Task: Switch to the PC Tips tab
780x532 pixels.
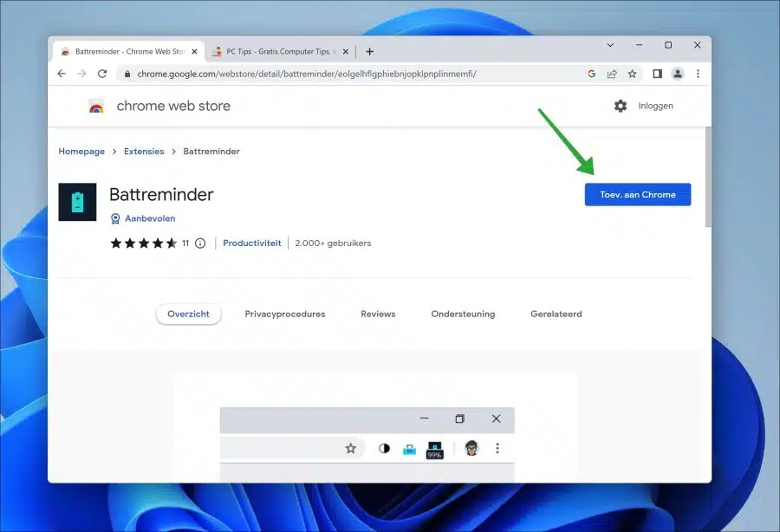Action: 280,52
